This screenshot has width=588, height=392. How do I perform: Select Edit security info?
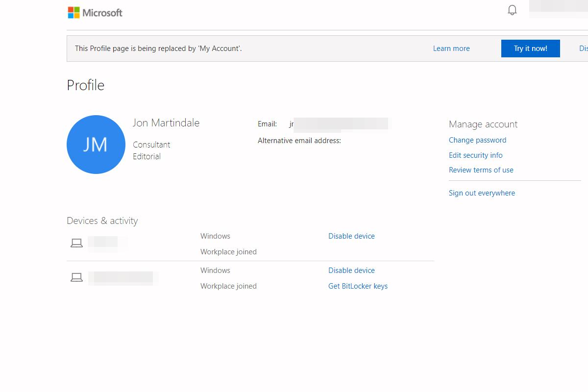pyautogui.click(x=475, y=155)
